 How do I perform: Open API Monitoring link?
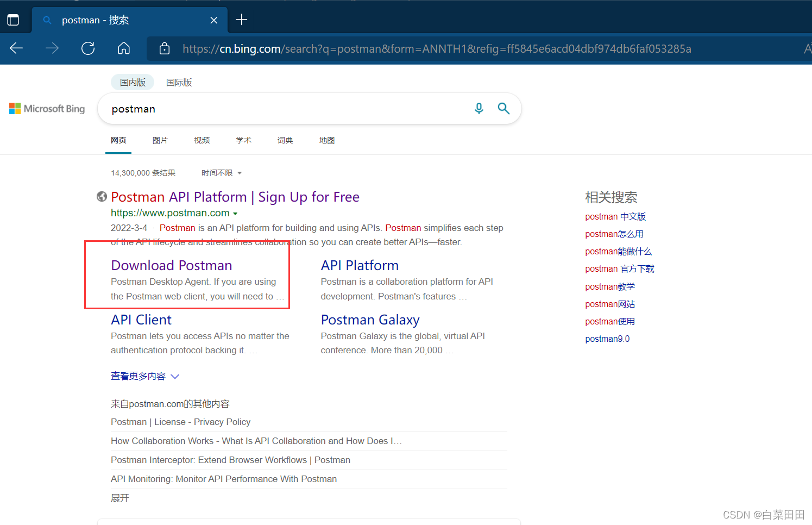[224, 479]
